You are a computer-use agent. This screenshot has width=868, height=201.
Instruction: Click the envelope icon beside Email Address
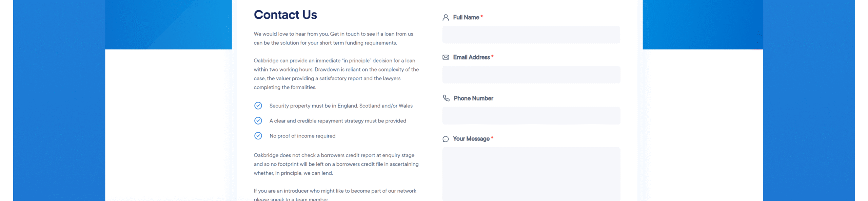446,57
